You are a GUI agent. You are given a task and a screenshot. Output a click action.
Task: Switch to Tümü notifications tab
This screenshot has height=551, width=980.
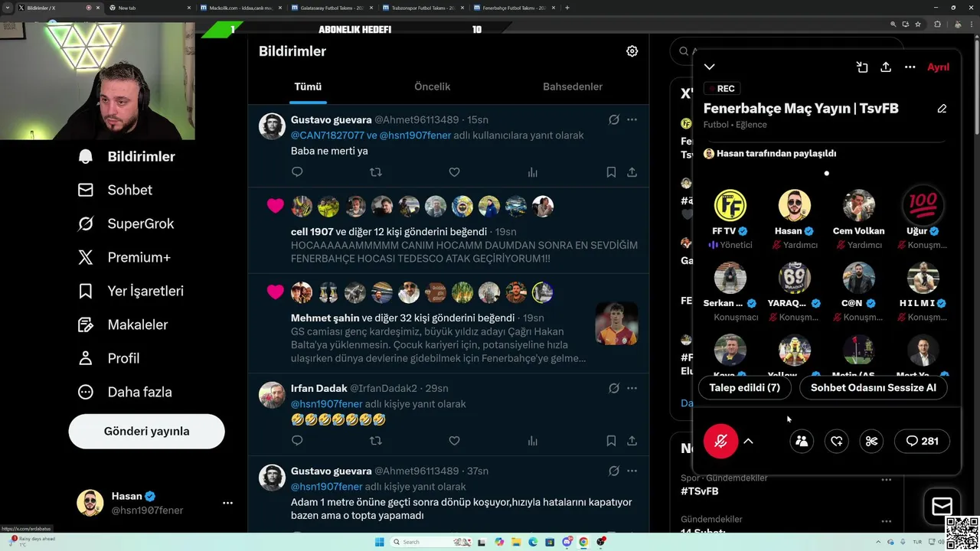click(308, 86)
